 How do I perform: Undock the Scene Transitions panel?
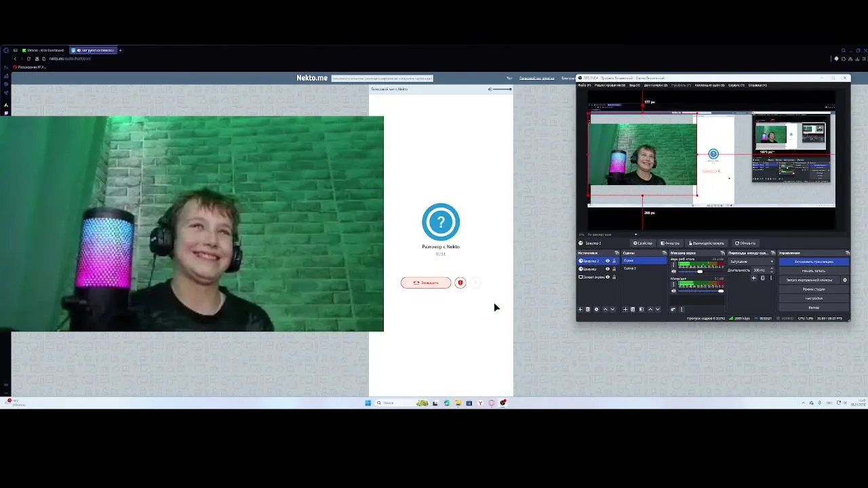coord(773,253)
